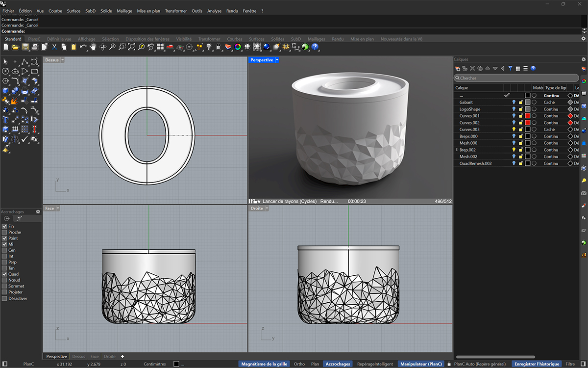Open the Perspective viewport dropdown arrow
The image size is (588, 368).
277,60
